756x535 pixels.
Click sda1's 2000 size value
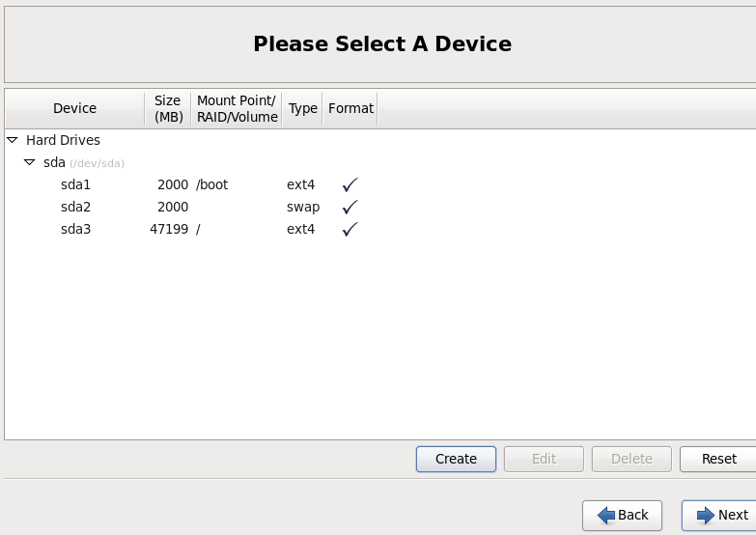173,184
